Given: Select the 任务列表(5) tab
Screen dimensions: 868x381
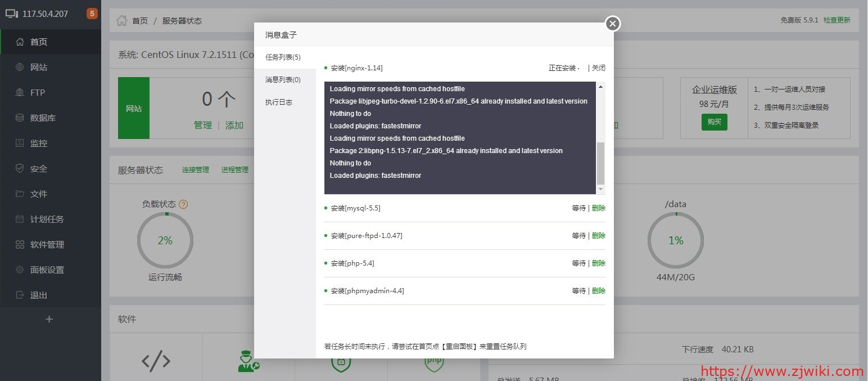Looking at the screenshot, I should pyautogui.click(x=283, y=57).
